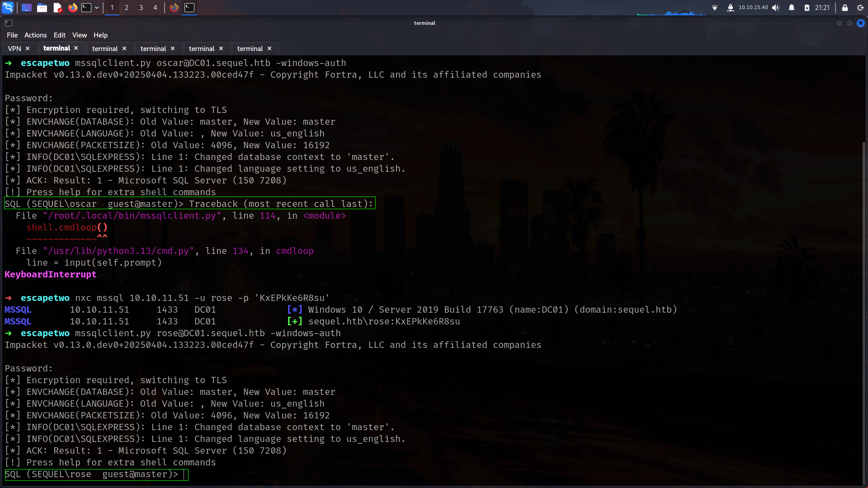Click the battery power manager icon
The image size is (868, 488).
coord(807,8)
